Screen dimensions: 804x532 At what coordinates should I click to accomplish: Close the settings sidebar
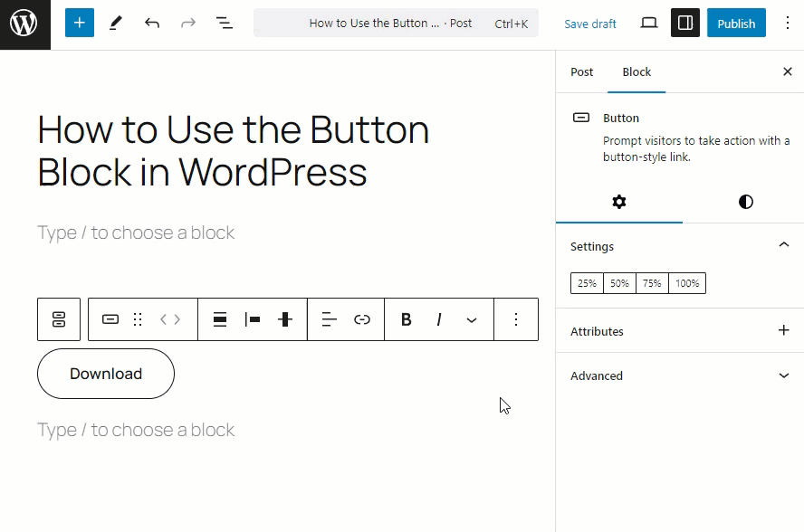(788, 71)
